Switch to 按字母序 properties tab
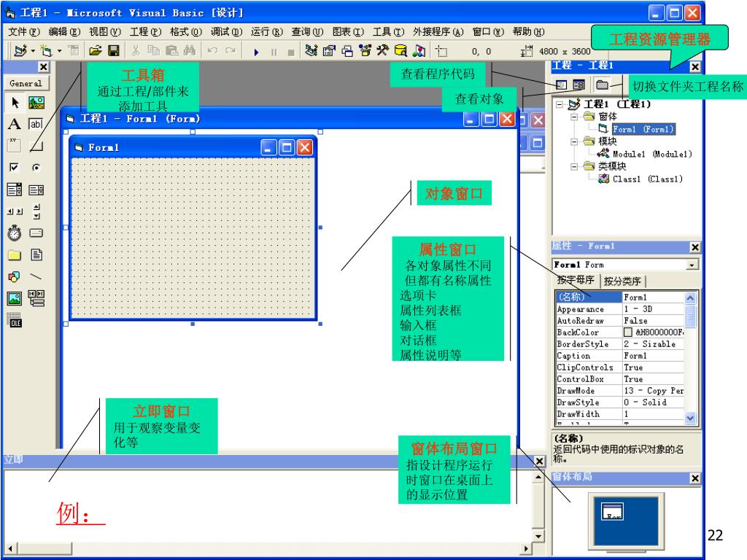 (x=576, y=280)
